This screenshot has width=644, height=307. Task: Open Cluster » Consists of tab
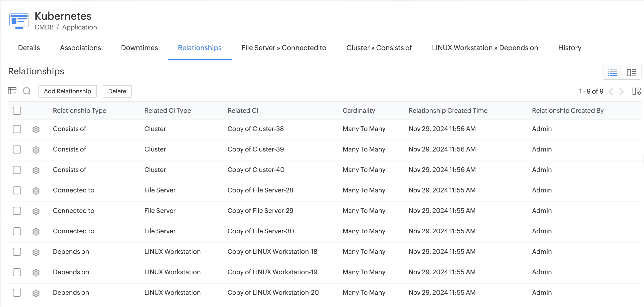pyautogui.click(x=379, y=48)
